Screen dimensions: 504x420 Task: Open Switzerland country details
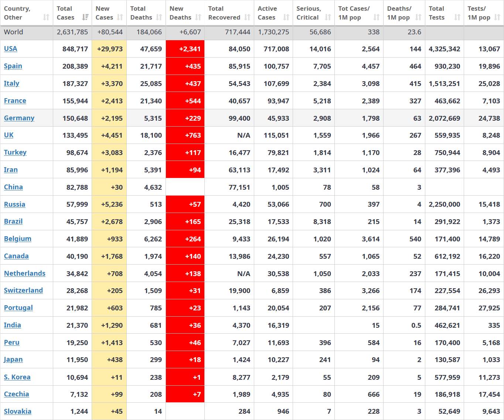pos(23,290)
